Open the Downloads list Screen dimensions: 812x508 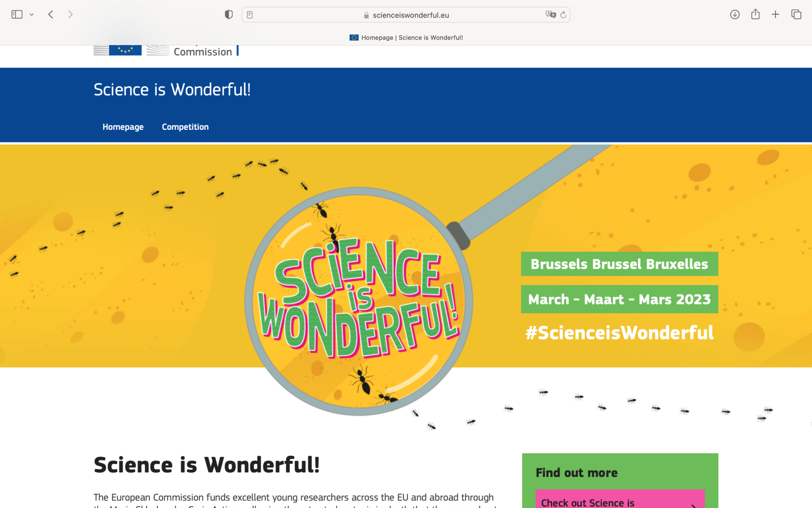tap(735, 14)
